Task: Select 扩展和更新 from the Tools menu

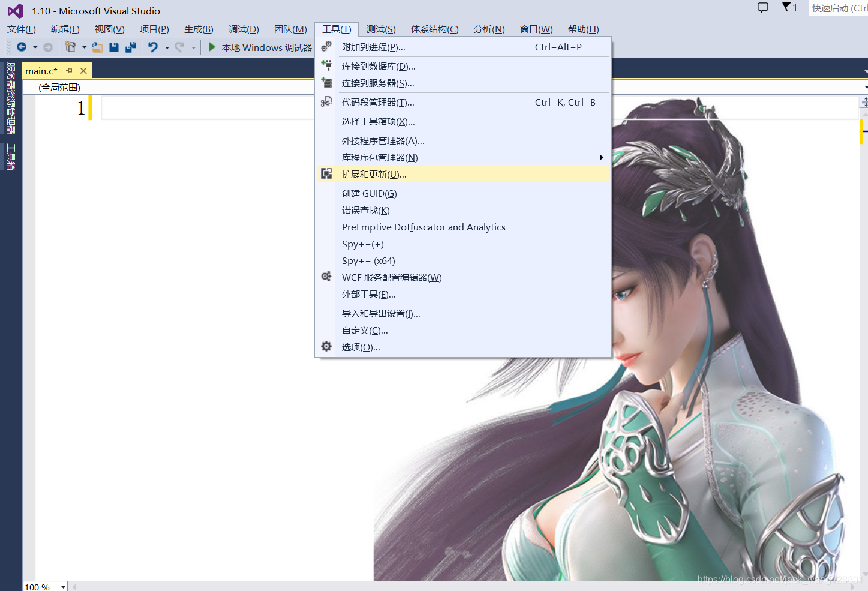Action: 374,174
